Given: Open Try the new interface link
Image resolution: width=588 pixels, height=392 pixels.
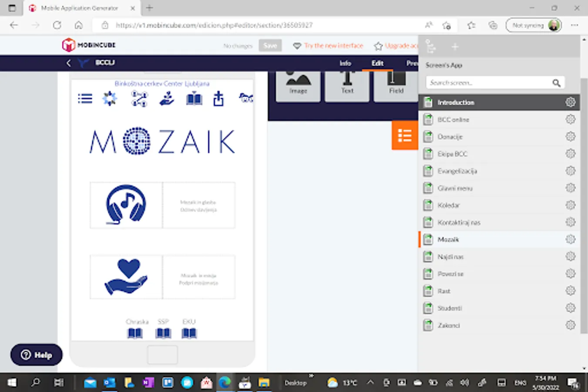Looking at the screenshot, I should (333, 46).
